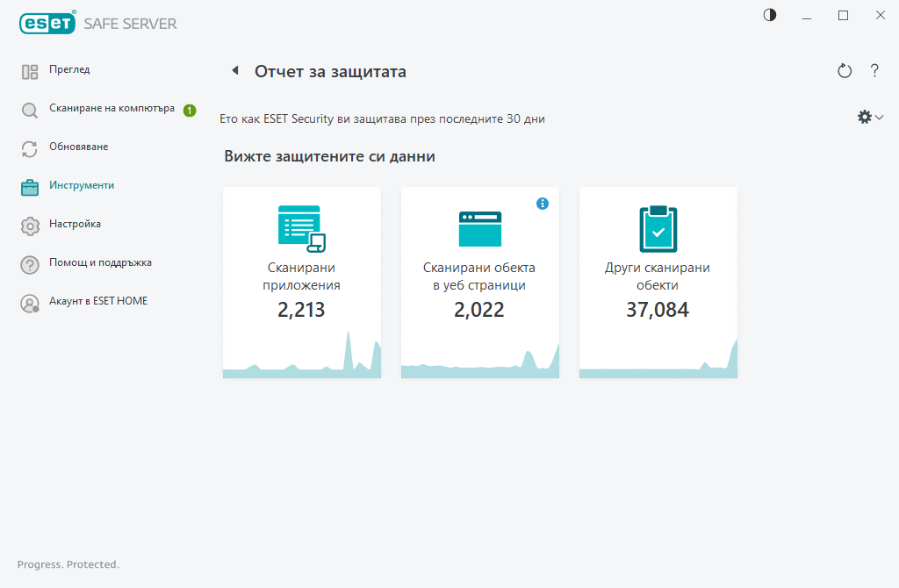Image resolution: width=899 pixels, height=588 pixels.
Task: Select Инструменти in the sidebar
Action: pyautogui.click(x=82, y=186)
